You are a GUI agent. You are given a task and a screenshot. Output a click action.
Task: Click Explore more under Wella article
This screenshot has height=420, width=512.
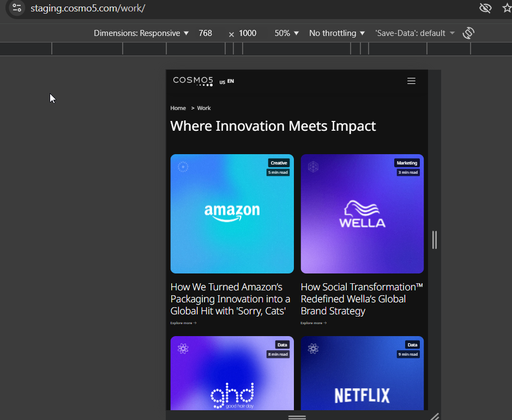314,323
